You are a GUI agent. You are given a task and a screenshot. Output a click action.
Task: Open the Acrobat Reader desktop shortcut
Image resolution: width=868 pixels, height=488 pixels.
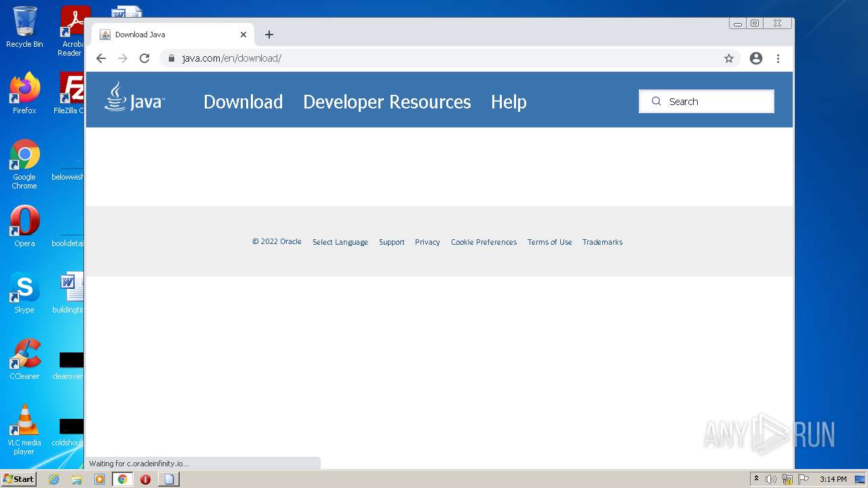click(x=72, y=30)
